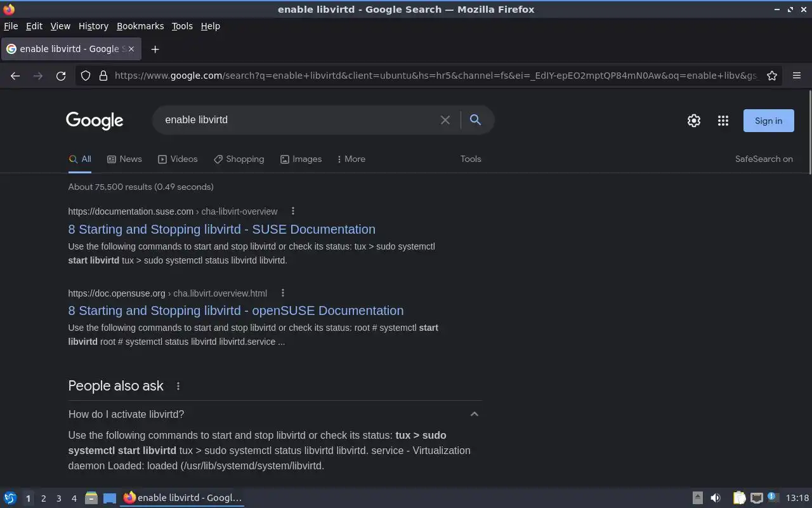View site security padlock info
The width and height of the screenshot is (812, 508).
tap(103, 76)
